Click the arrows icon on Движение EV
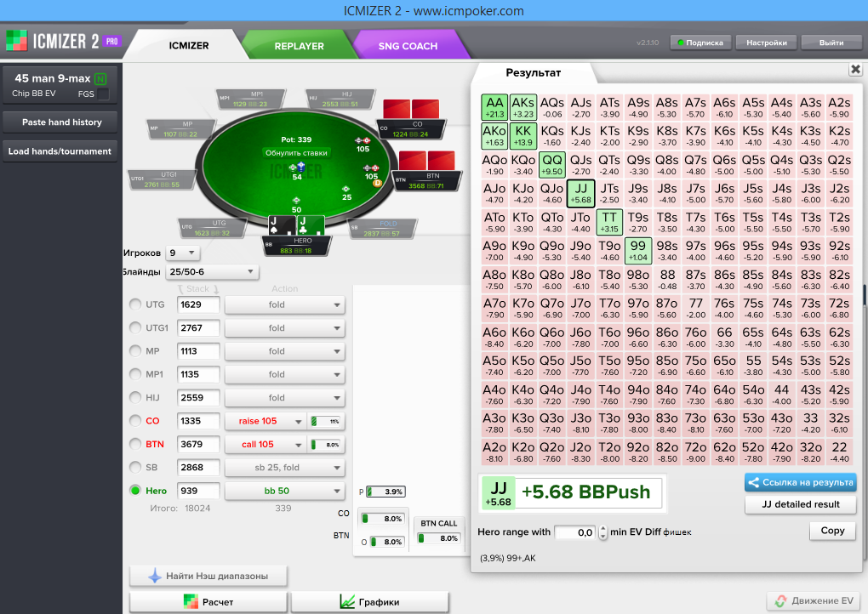Image resolution: width=868 pixels, height=614 pixels. pyautogui.click(x=780, y=600)
